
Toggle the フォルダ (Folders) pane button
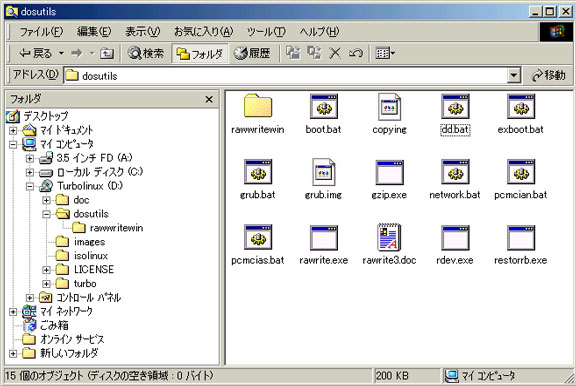pyautogui.click(x=200, y=54)
